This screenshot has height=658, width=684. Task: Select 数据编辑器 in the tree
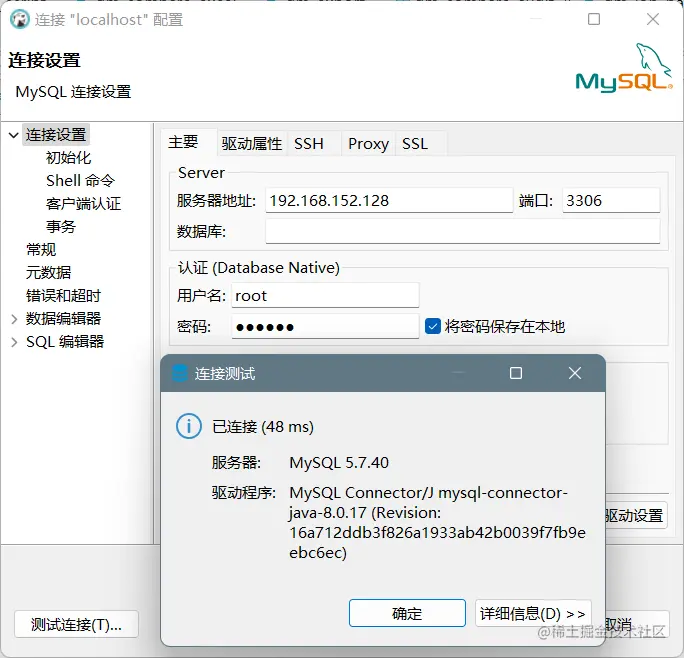tap(63, 319)
